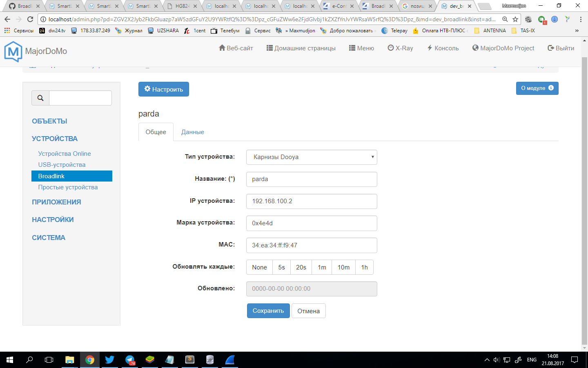Open the blue shark fin app on taskbar
The width and height of the screenshot is (588, 368).
(x=230, y=360)
